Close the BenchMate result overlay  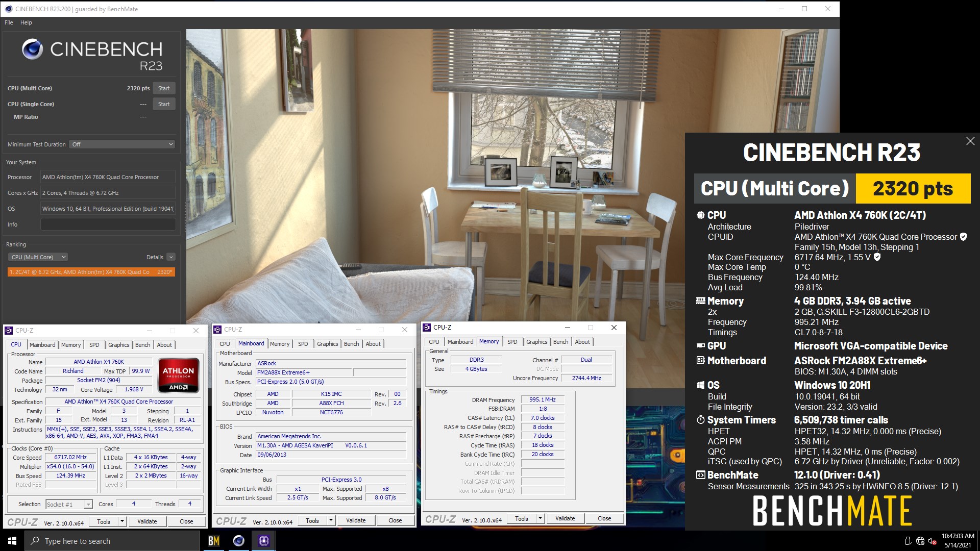click(x=970, y=141)
